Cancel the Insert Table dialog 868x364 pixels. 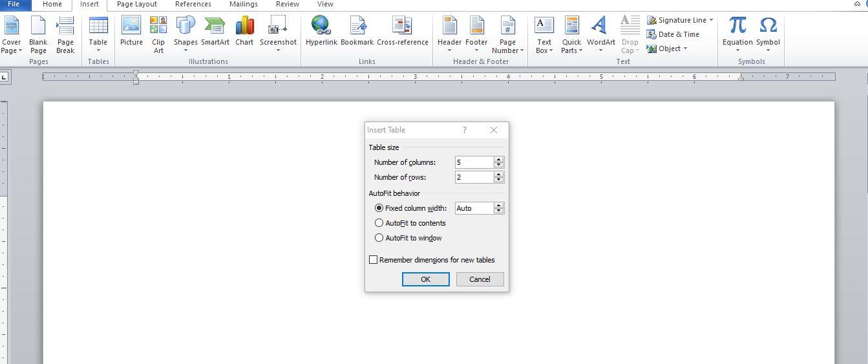click(x=480, y=279)
